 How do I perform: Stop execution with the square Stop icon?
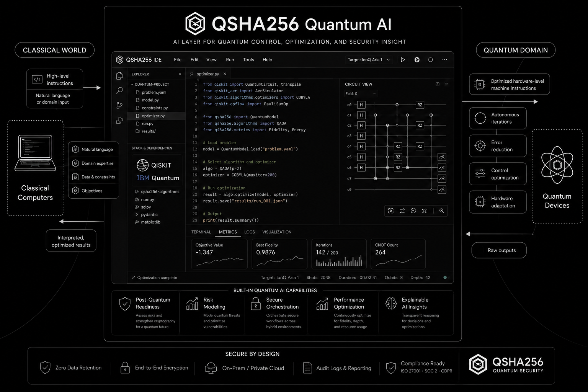430,60
